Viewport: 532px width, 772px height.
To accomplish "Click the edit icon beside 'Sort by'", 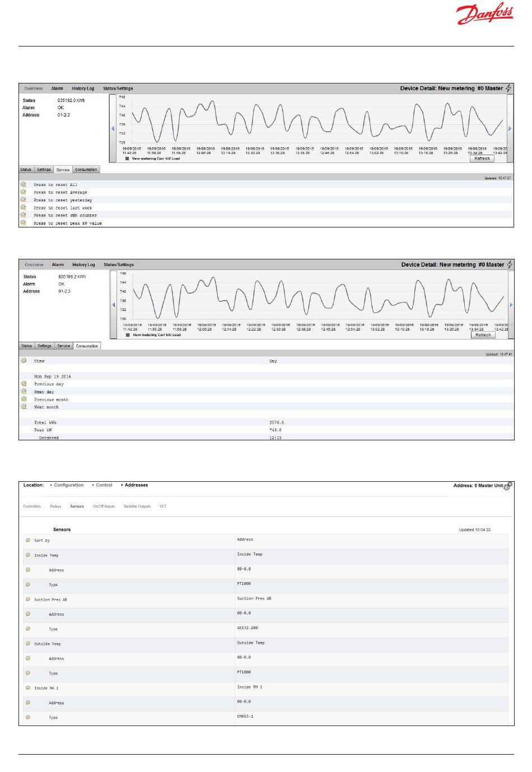I will 27,540.
